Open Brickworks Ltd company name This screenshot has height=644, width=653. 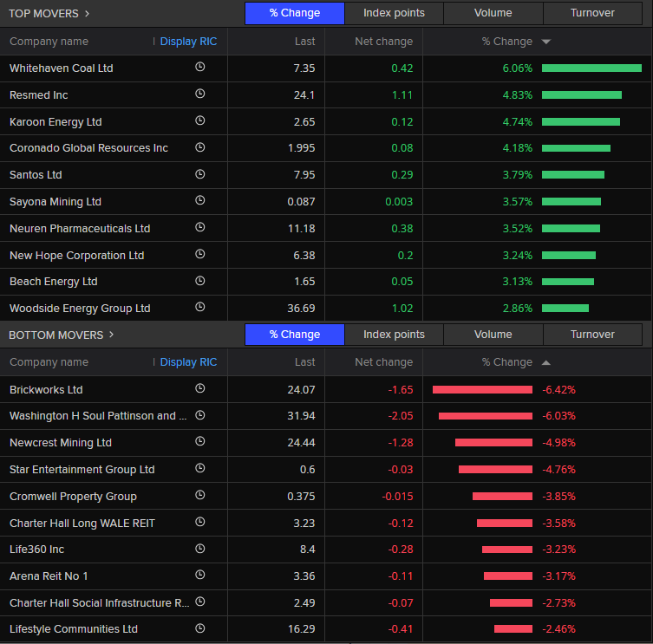[46, 390]
